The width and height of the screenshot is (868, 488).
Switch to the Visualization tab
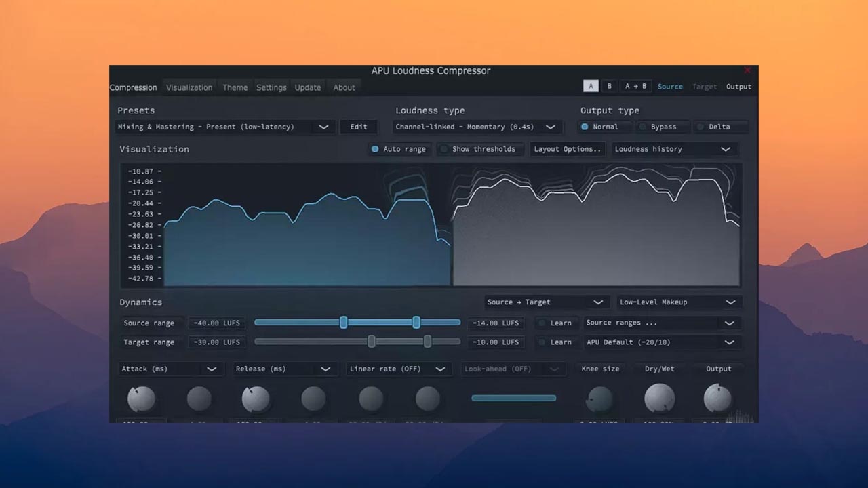click(189, 87)
